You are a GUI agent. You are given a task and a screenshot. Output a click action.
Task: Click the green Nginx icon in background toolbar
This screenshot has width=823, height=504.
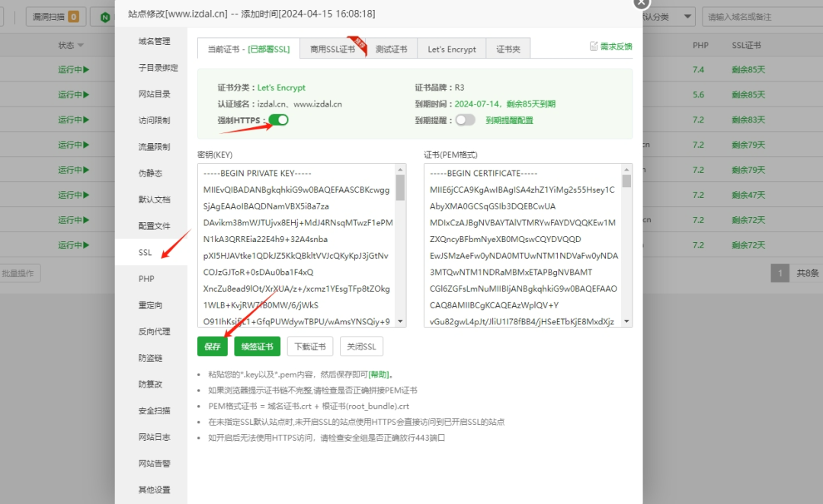pos(105,18)
